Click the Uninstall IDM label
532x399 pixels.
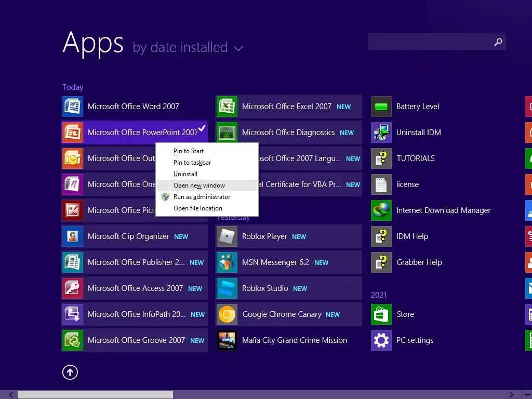pos(419,132)
